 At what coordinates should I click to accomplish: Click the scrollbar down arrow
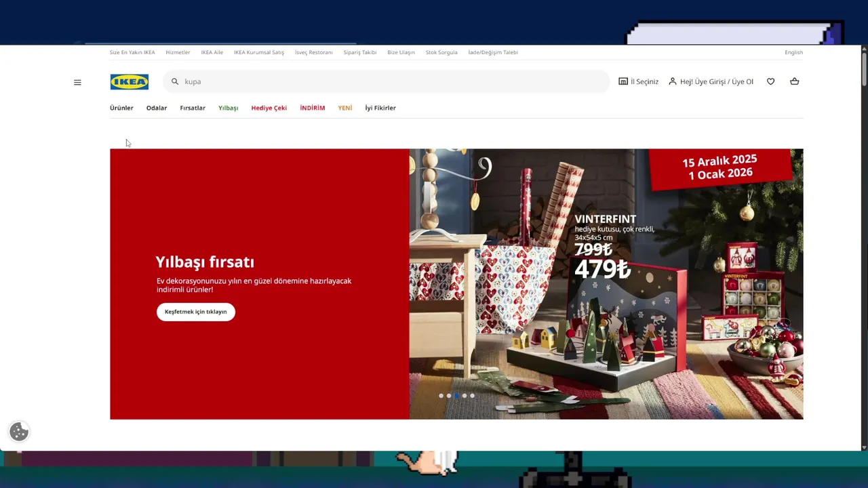tap(864, 447)
